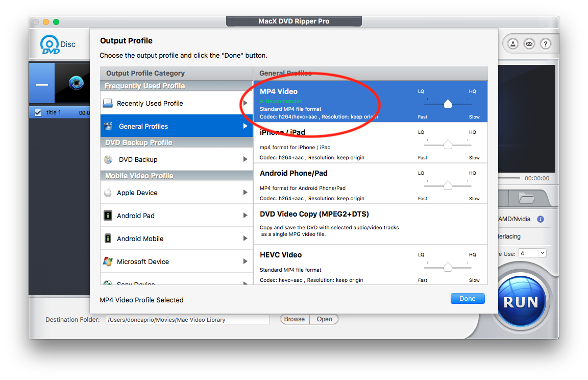The height and width of the screenshot is (380, 588).
Task: Click the Done button
Action: 468,299
